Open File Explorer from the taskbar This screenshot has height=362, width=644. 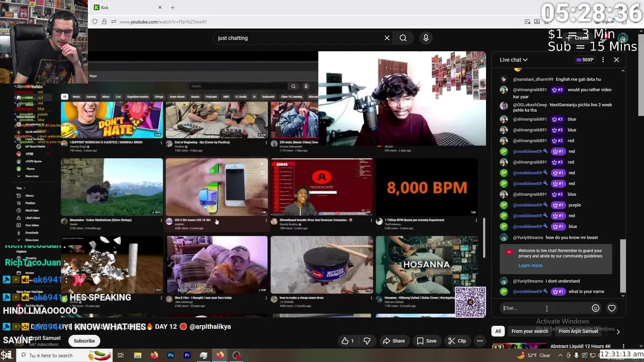tap(137, 355)
